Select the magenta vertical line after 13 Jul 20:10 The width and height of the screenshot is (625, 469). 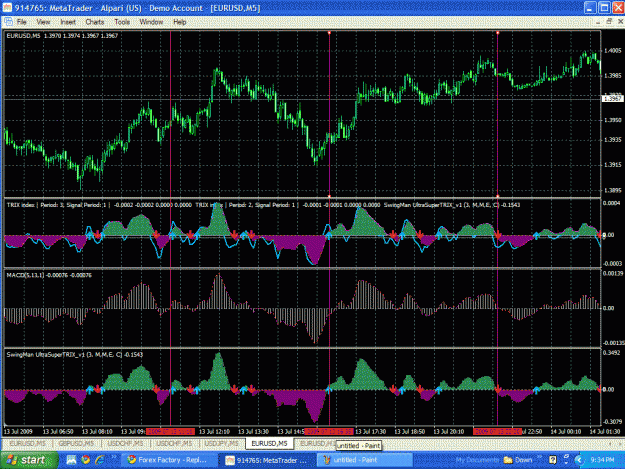click(x=497, y=231)
